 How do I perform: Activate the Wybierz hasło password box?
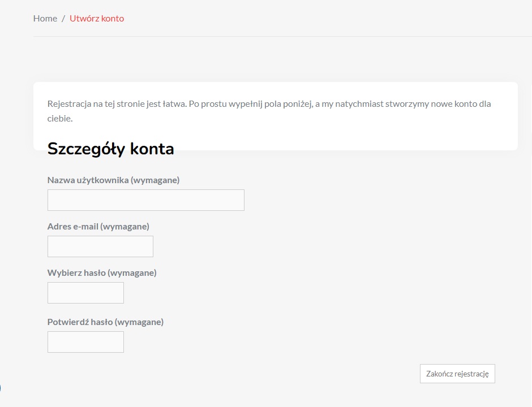tap(85, 293)
